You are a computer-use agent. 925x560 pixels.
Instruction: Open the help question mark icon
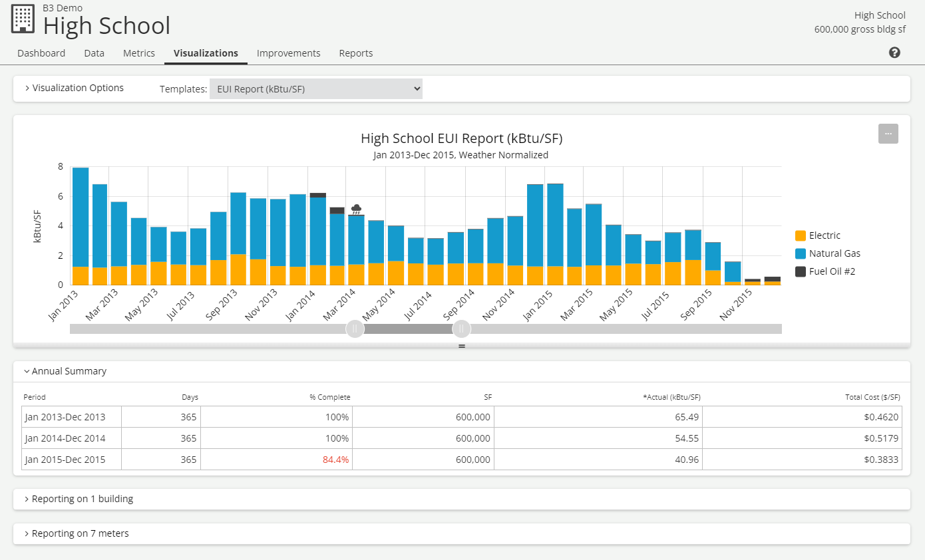(x=894, y=53)
